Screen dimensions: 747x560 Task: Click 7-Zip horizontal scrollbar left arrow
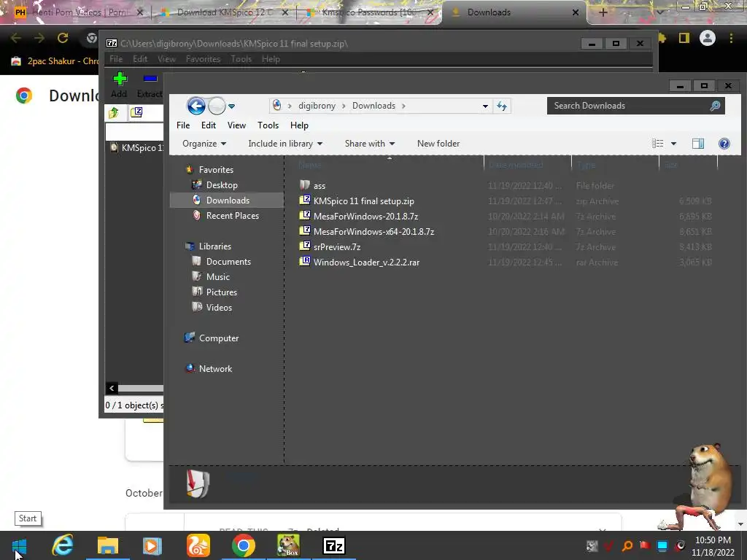click(x=112, y=388)
